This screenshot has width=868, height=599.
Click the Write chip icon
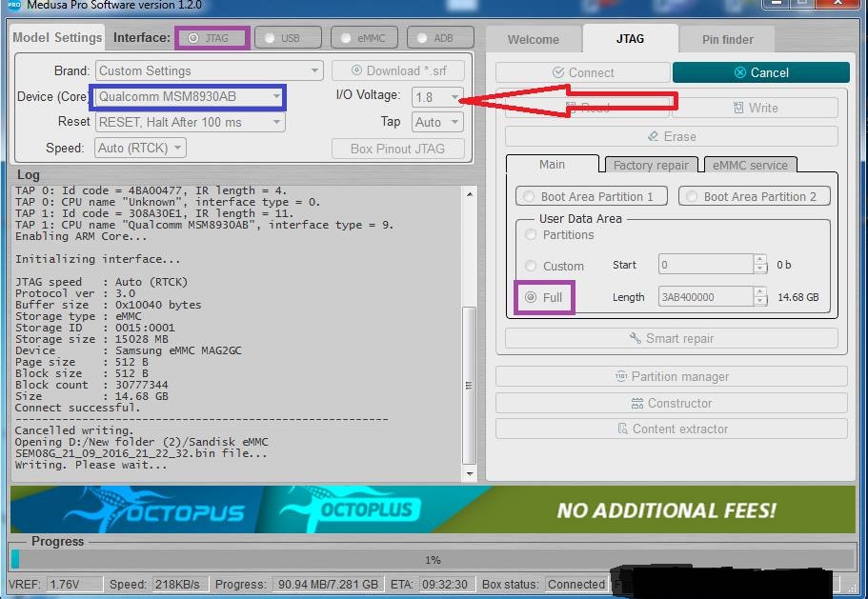pos(737,108)
